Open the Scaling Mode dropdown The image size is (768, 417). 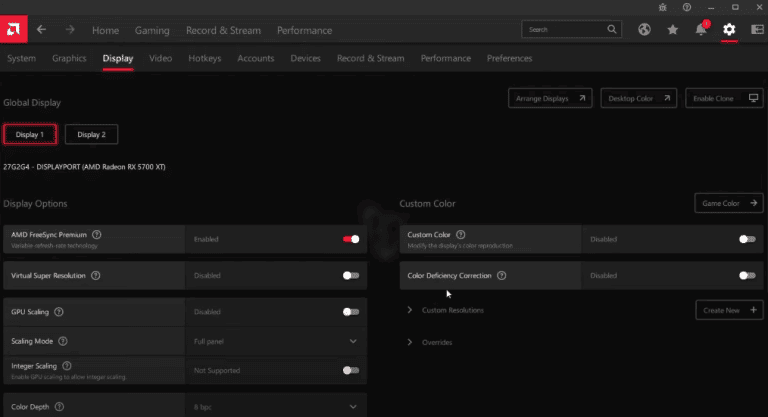(x=275, y=341)
